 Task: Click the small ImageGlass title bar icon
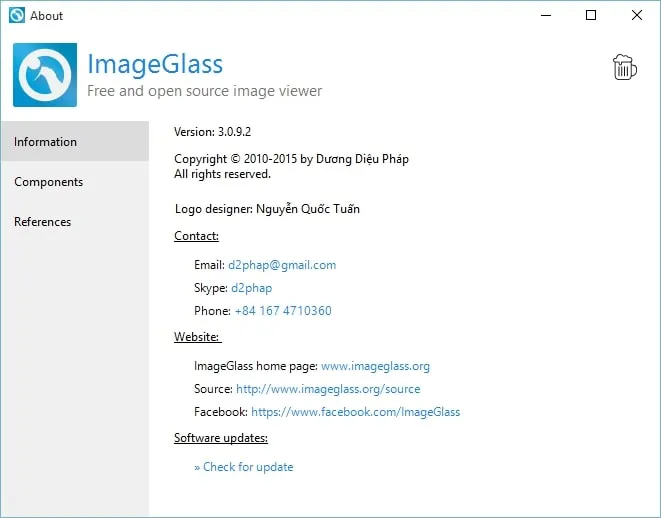point(17,15)
